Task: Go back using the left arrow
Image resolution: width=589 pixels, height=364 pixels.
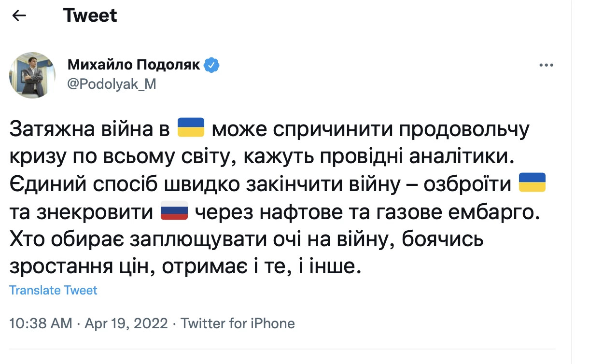Action: (x=19, y=15)
